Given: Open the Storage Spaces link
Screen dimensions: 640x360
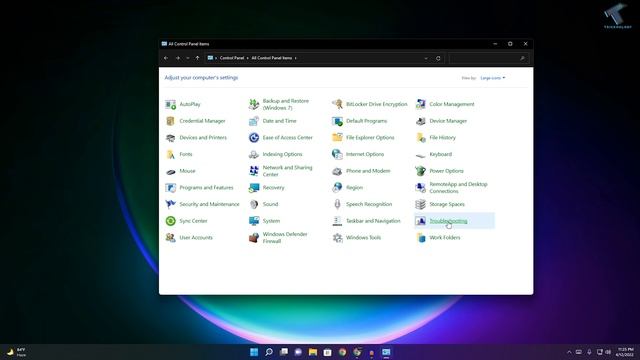Looking at the screenshot, I should (447, 204).
